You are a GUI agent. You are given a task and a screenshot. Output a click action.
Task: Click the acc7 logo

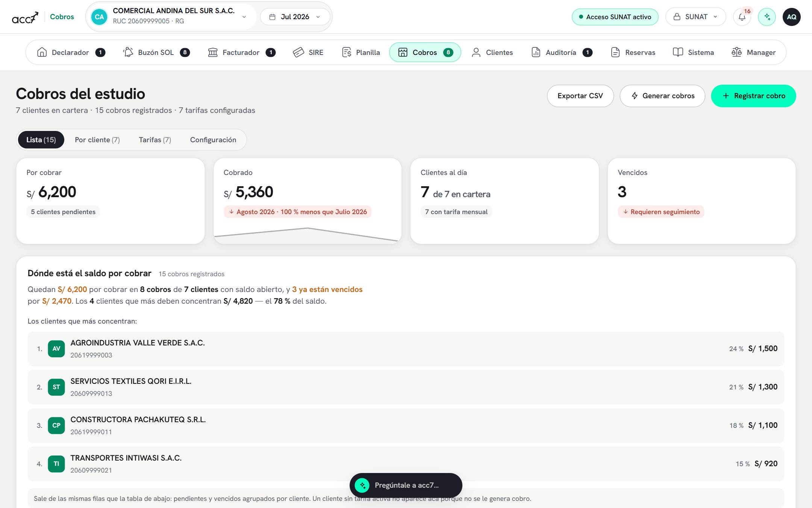[25, 17]
